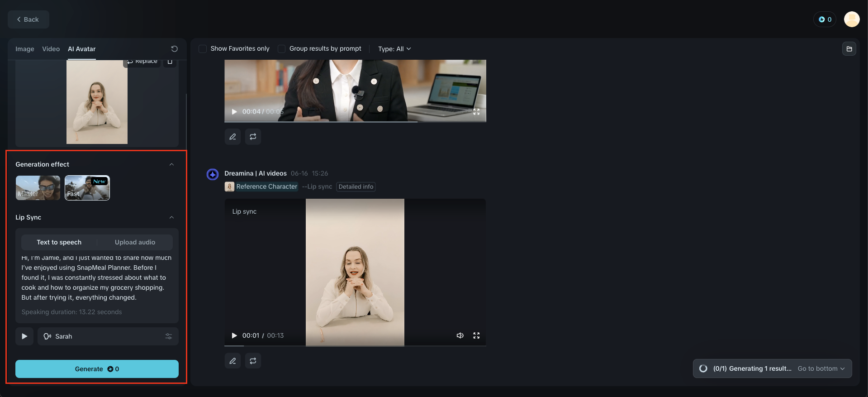This screenshot has width=868, height=397.
Task: Go back using the Back button
Action: pos(28,19)
